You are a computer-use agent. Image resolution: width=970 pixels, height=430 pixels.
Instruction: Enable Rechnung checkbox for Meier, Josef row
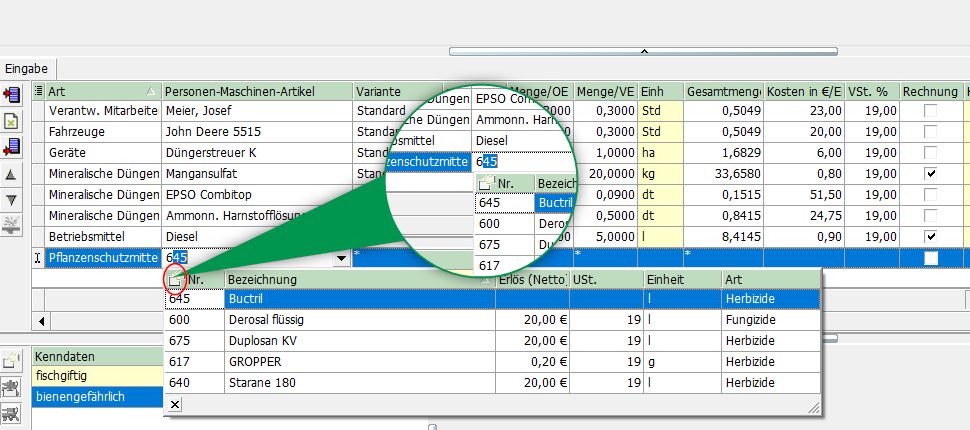pyautogui.click(x=931, y=111)
